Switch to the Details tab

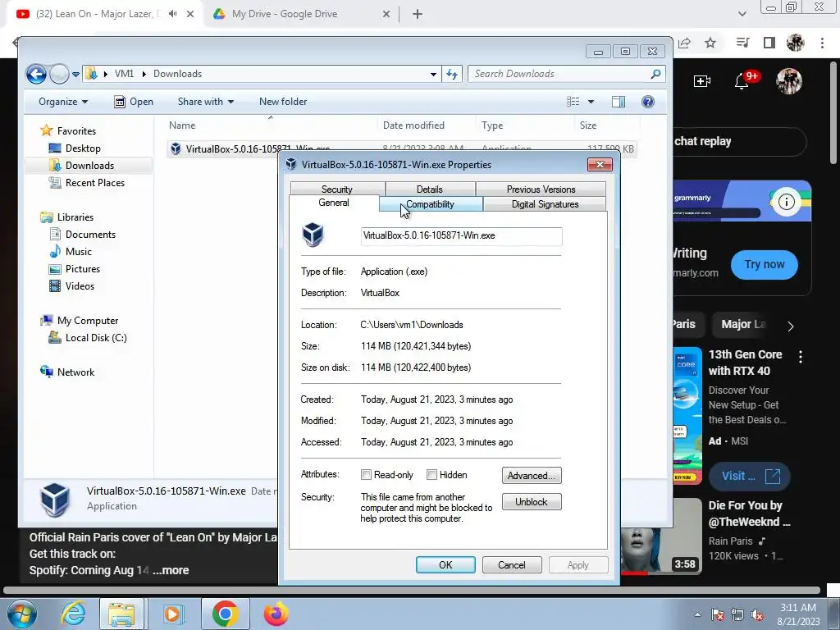click(430, 189)
